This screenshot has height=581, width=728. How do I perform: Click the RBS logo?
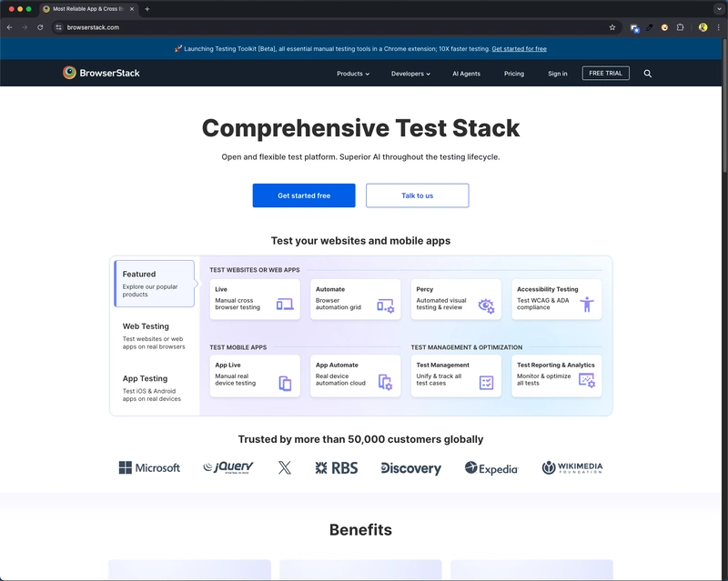pyautogui.click(x=337, y=467)
